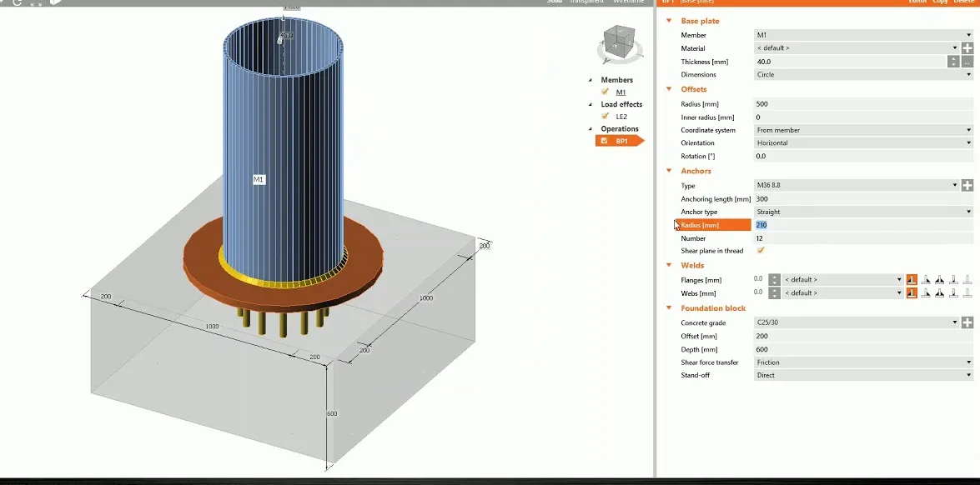Select M1 under Members in tree

(621, 92)
